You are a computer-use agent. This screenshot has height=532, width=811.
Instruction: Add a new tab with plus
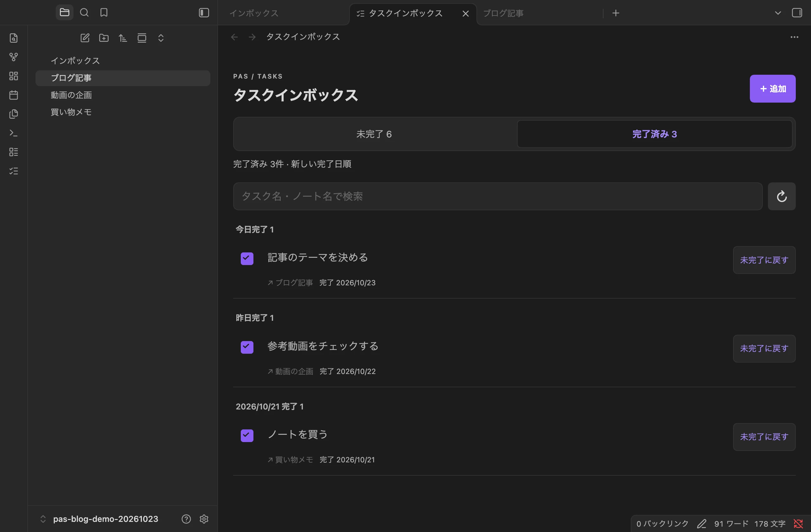point(616,13)
